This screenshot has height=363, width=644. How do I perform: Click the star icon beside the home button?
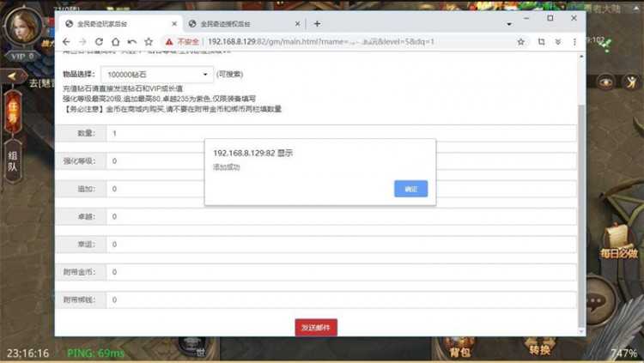tap(149, 41)
